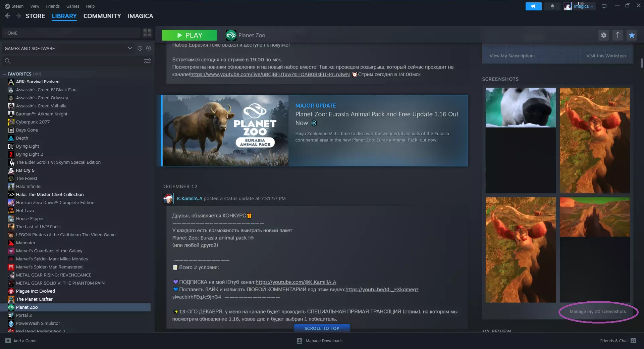
Task: Open the announcements megaphone button
Action: [533, 6]
